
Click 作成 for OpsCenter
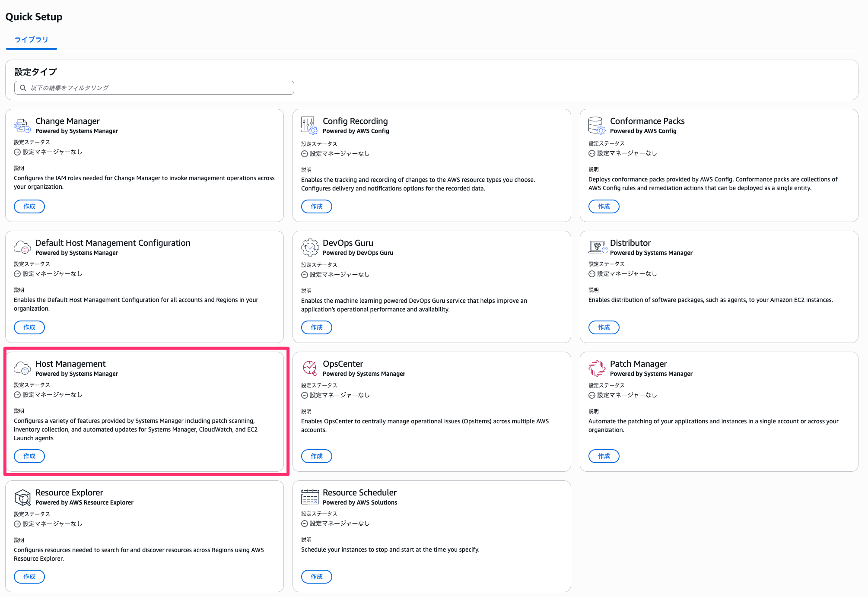tap(317, 456)
